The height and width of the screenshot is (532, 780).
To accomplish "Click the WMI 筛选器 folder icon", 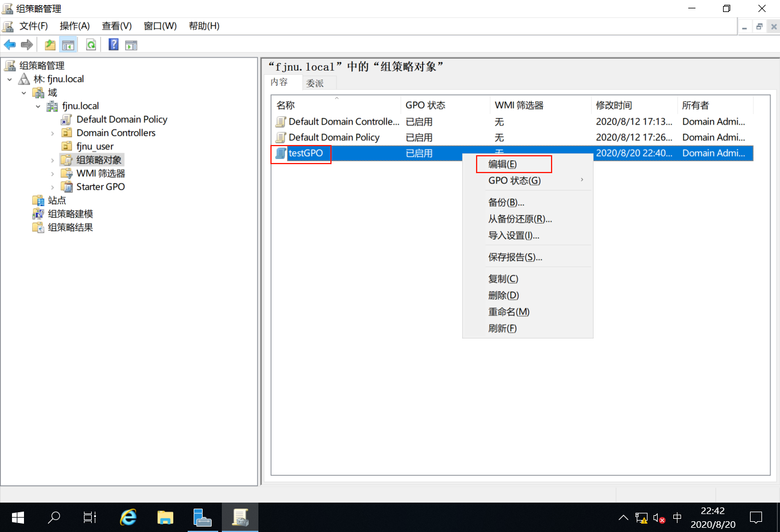I will (x=67, y=173).
